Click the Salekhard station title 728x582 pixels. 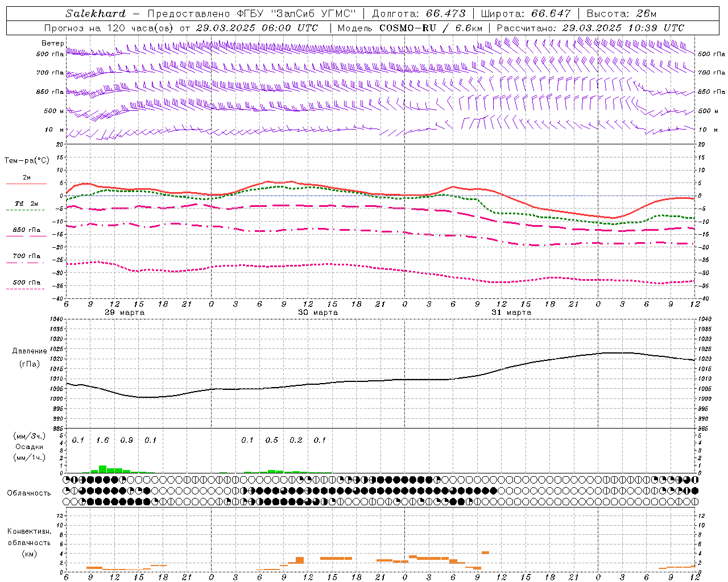(95, 14)
